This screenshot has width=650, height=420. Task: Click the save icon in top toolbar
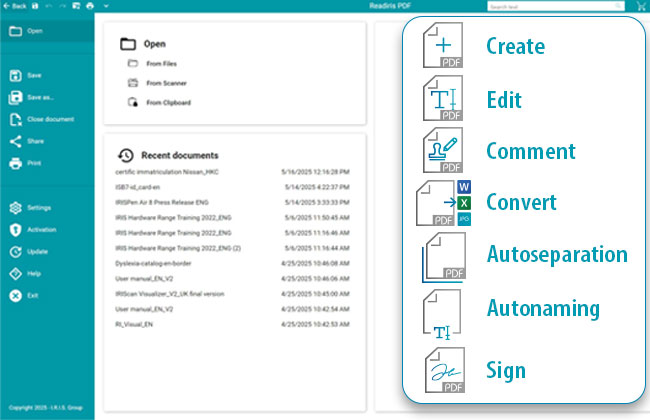tap(35, 6)
